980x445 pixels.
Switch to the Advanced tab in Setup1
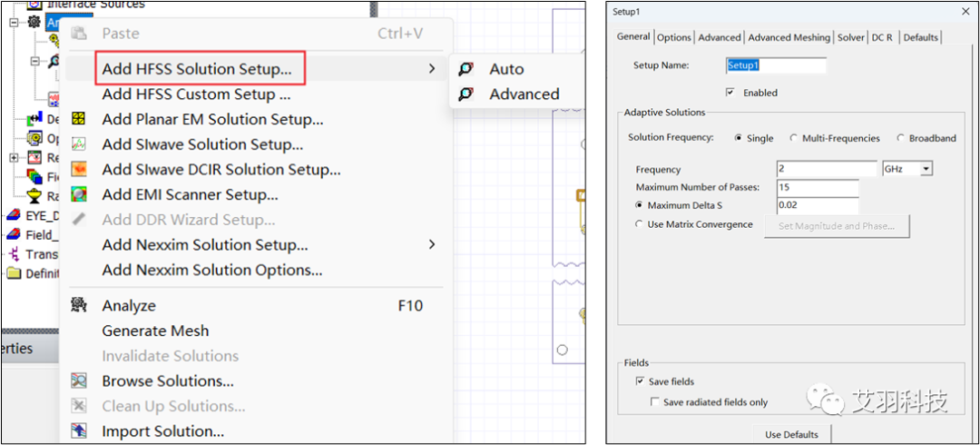click(720, 37)
